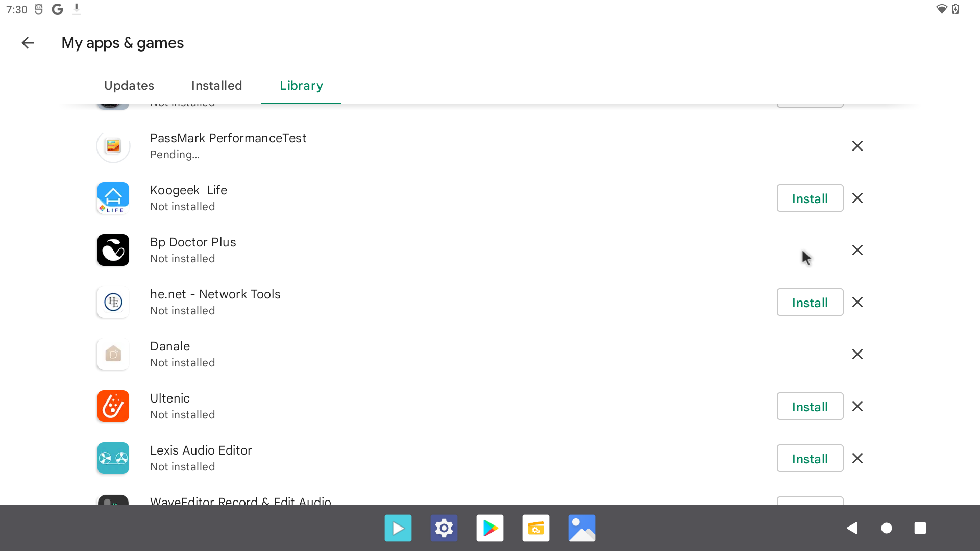
Task: Open the Lexis Audio Editor icon
Action: [113, 458]
